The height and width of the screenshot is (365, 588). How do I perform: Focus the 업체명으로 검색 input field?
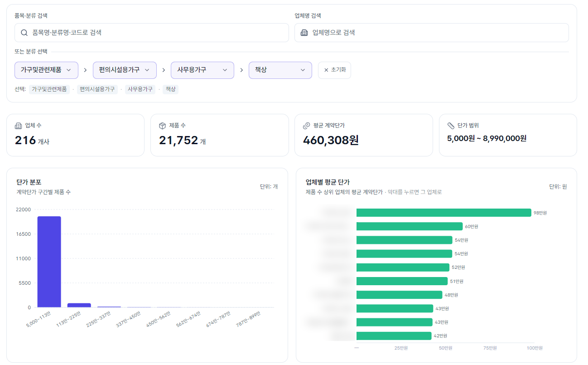[432, 33]
